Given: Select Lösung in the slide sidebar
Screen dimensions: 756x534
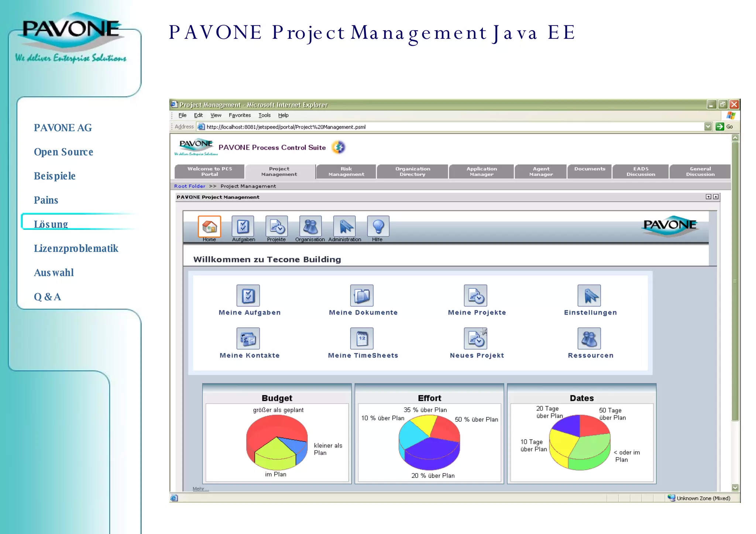Looking at the screenshot, I should click(x=51, y=224).
